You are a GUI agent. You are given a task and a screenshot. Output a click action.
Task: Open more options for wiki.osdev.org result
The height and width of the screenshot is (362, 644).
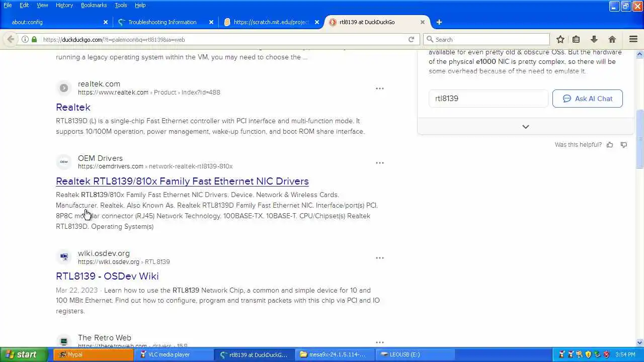pyautogui.click(x=380, y=258)
